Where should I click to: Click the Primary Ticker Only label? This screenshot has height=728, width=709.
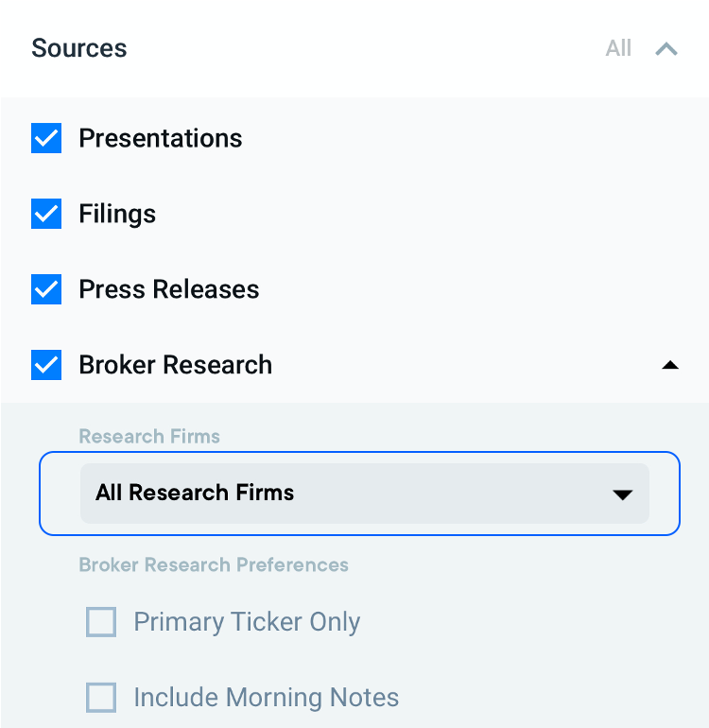(x=247, y=622)
